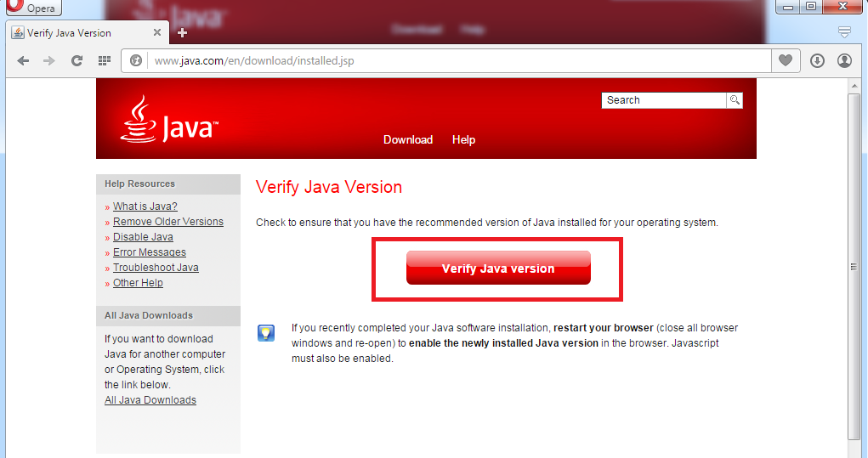Viewport: 868px width, 458px height.
Task: Open the All Java Downloads link
Action: click(150, 400)
